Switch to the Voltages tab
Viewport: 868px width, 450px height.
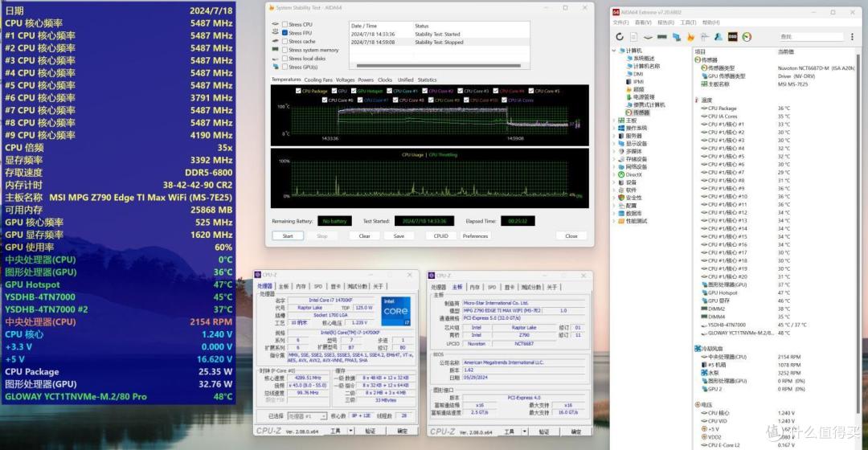coord(345,80)
